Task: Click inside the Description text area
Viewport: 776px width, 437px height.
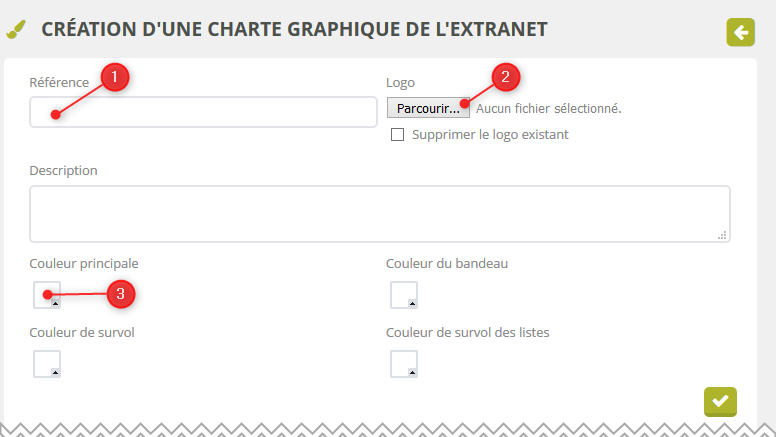Action: (380, 213)
